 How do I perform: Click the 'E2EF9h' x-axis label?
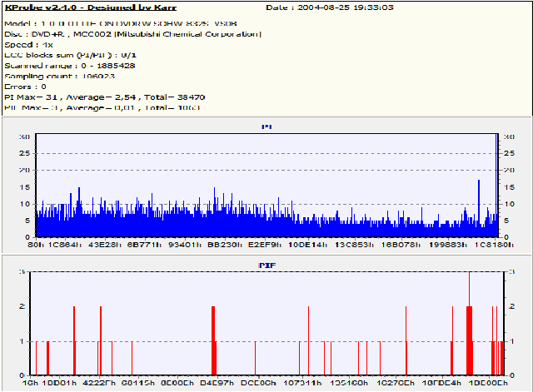click(265, 245)
